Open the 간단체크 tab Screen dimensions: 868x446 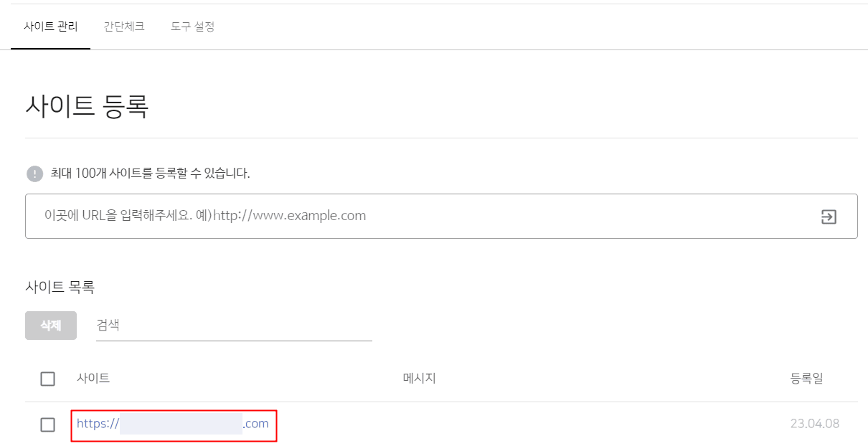[x=123, y=27]
